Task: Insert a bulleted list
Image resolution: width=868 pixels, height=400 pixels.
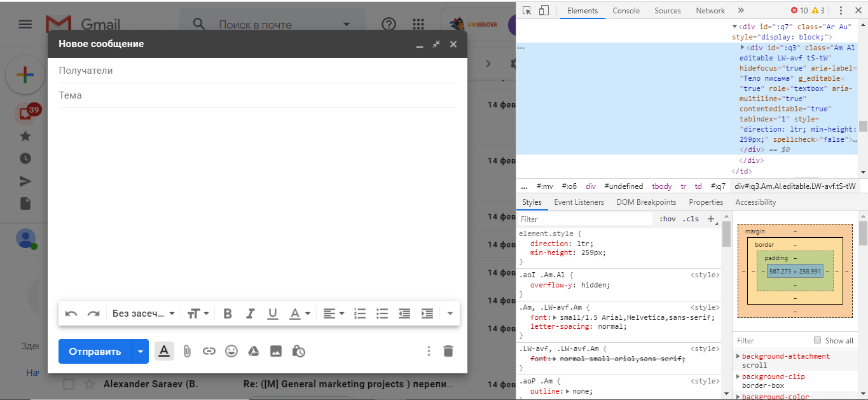Action: (x=382, y=314)
